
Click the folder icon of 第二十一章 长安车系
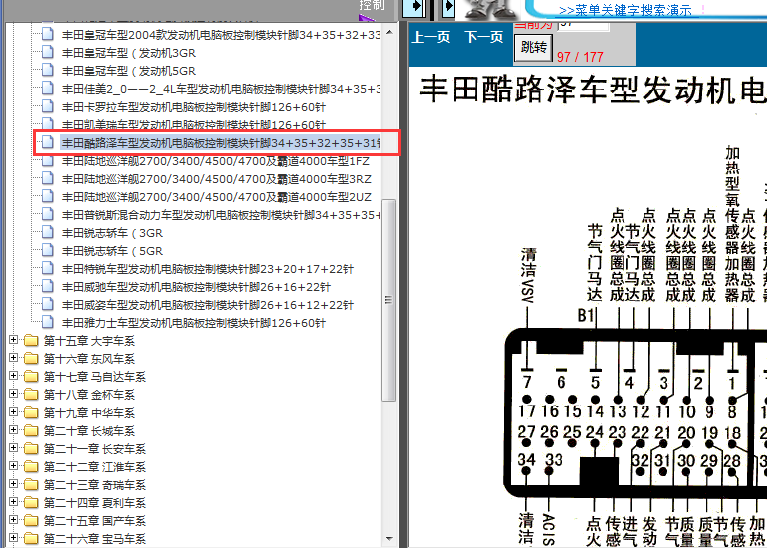tap(31, 448)
